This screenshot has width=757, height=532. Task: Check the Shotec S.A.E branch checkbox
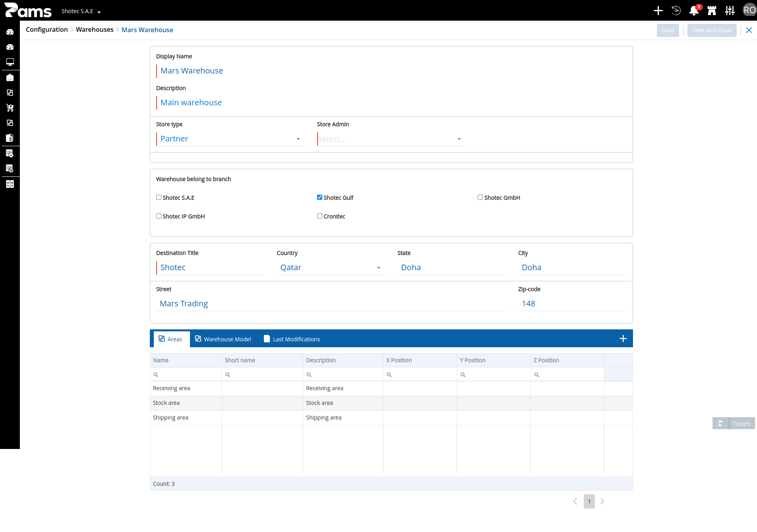tap(159, 197)
